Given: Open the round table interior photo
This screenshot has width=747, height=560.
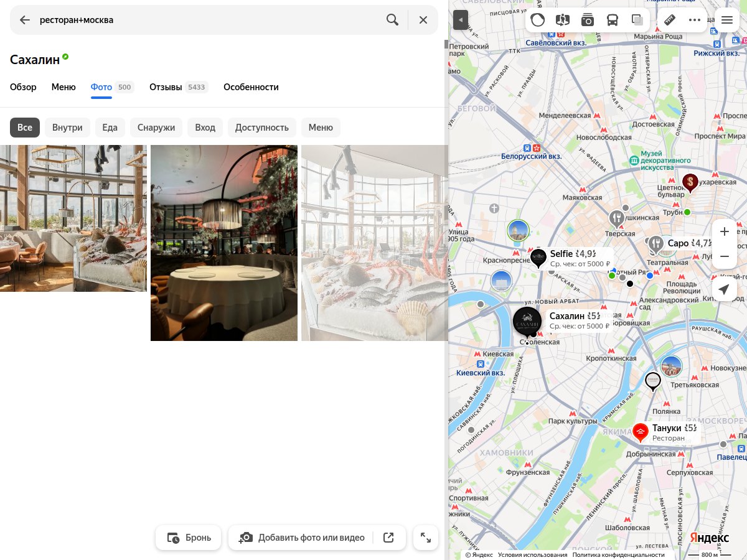Looking at the screenshot, I should pos(224,243).
